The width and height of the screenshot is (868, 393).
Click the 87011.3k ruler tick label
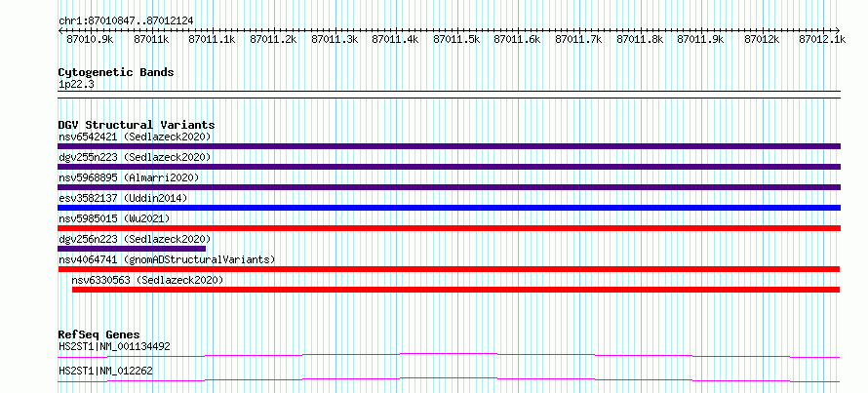click(x=335, y=39)
